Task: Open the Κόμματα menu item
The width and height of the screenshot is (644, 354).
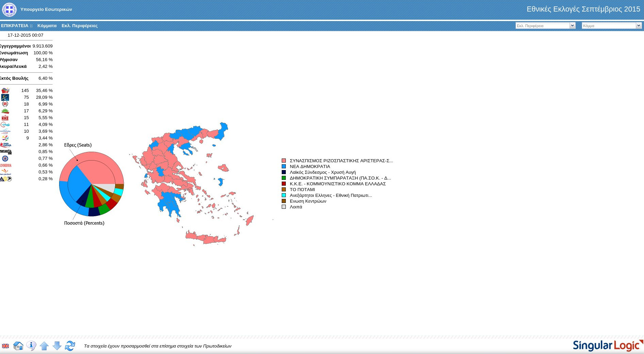Action: click(x=47, y=26)
